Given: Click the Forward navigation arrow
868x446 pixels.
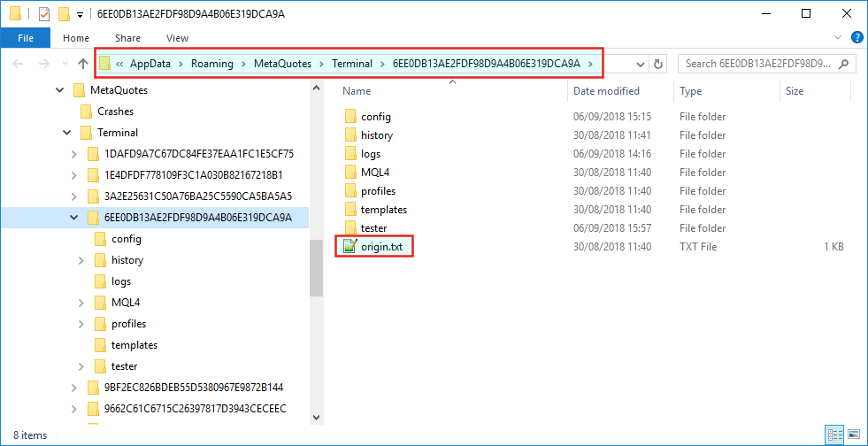Looking at the screenshot, I should [43, 64].
